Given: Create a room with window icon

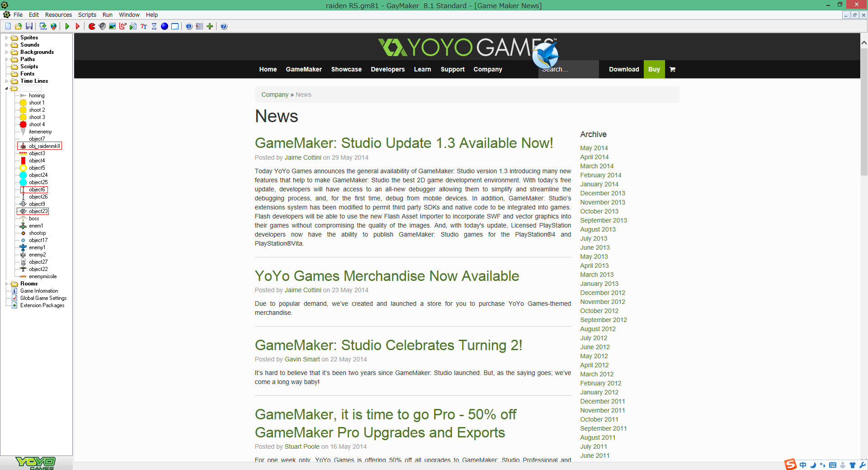Looking at the screenshot, I should (x=175, y=26).
